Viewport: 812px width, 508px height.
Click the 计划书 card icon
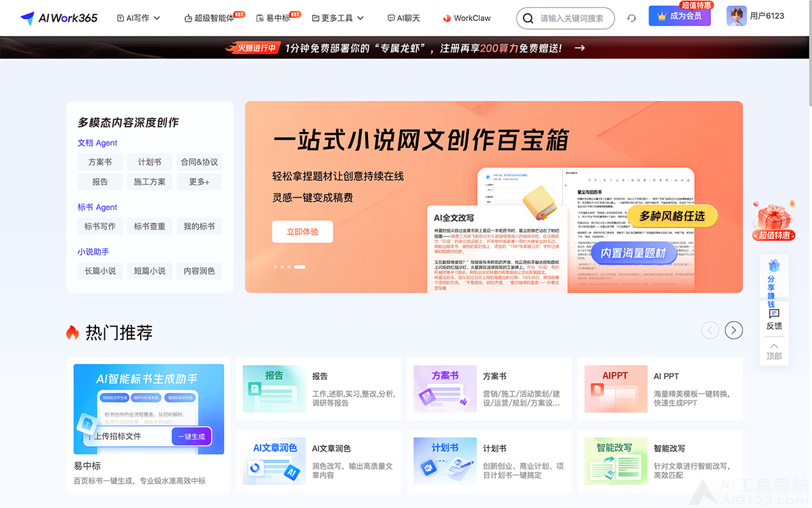tap(445, 461)
